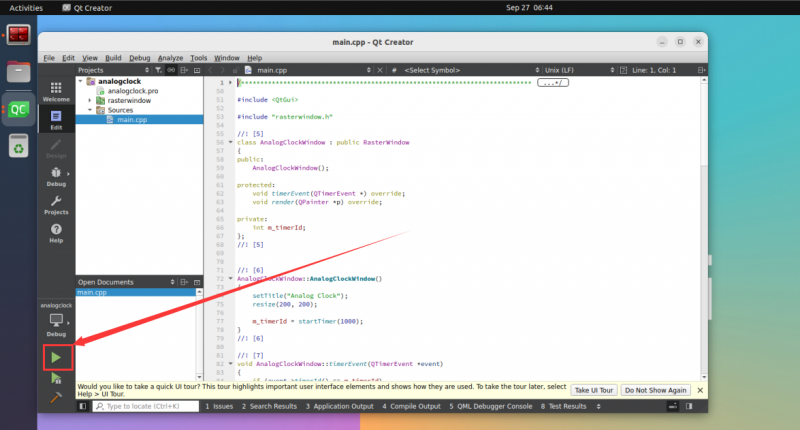
Task: Open the File menu
Action: 49,58
